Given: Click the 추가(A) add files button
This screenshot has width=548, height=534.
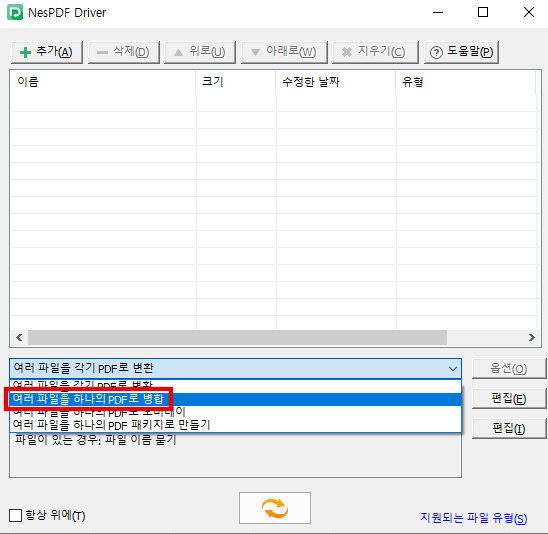Looking at the screenshot, I should pyautogui.click(x=47, y=52).
